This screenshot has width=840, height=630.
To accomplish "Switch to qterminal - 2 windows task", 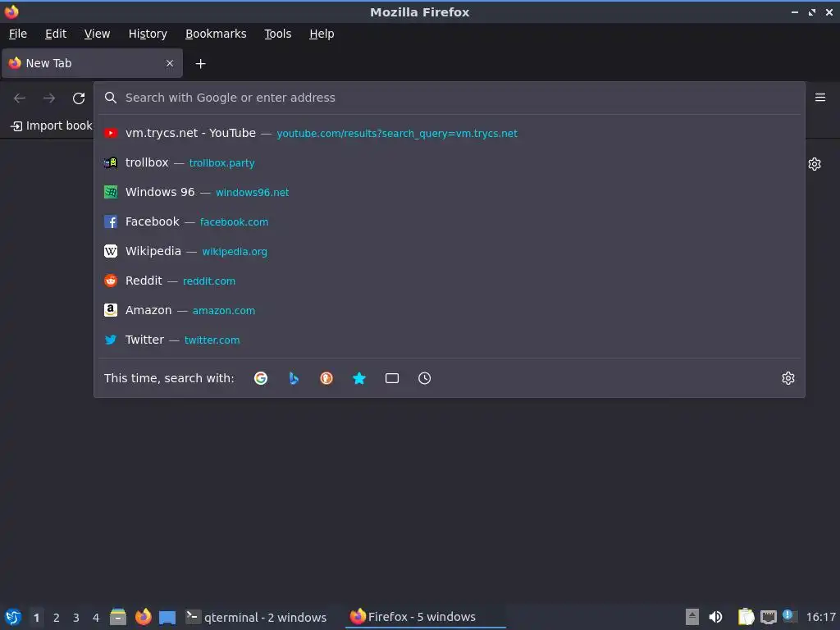I will point(256,617).
